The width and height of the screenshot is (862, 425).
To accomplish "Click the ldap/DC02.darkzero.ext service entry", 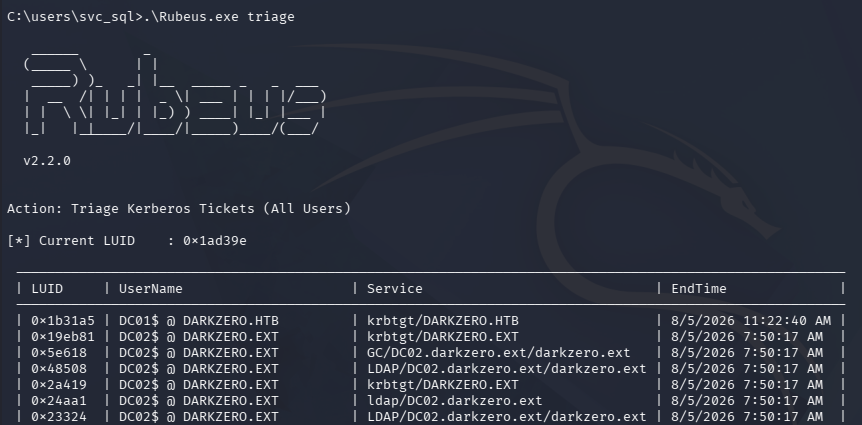I will click(x=454, y=400).
